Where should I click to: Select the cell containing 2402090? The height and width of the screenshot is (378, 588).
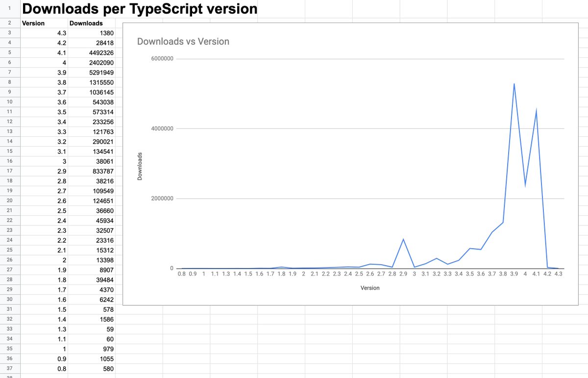[92, 63]
